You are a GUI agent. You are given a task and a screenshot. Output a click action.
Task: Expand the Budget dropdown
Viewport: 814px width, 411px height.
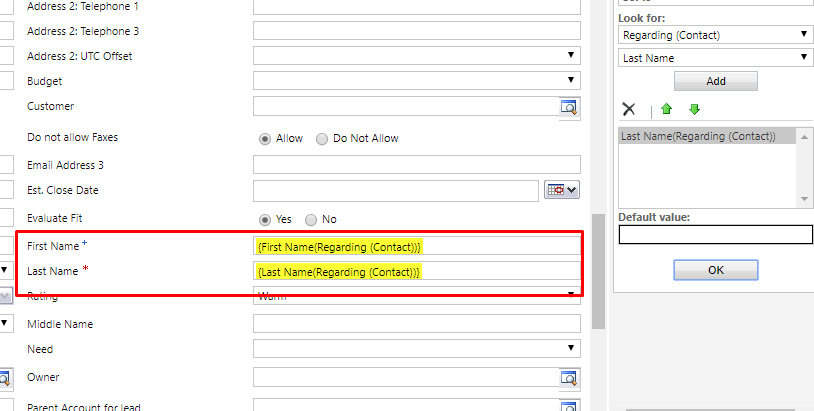[x=417, y=80]
